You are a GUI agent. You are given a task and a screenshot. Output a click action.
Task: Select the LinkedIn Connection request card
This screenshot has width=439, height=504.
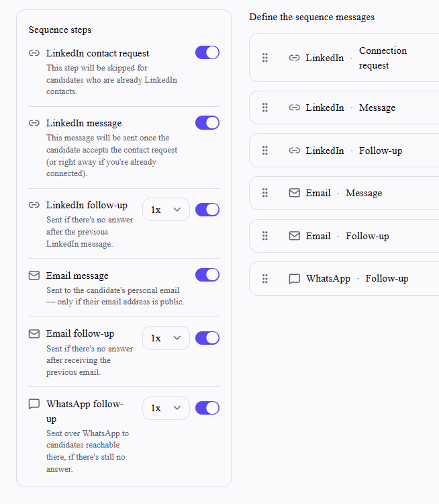point(344,58)
